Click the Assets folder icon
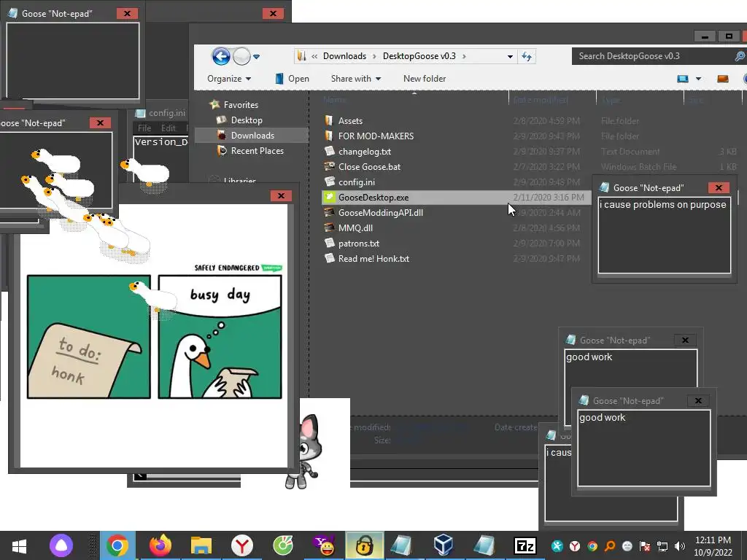The height and width of the screenshot is (560, 747). click(329, 120)
